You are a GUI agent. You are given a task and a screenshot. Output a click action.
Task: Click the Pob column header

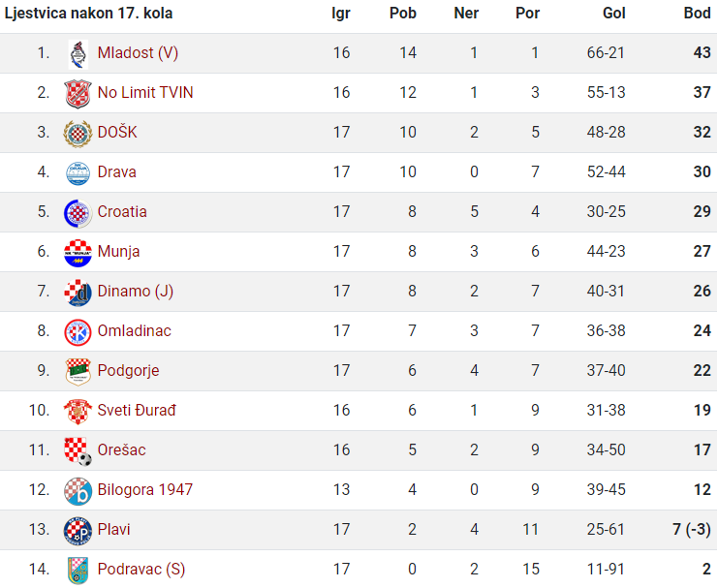(403, 13)
